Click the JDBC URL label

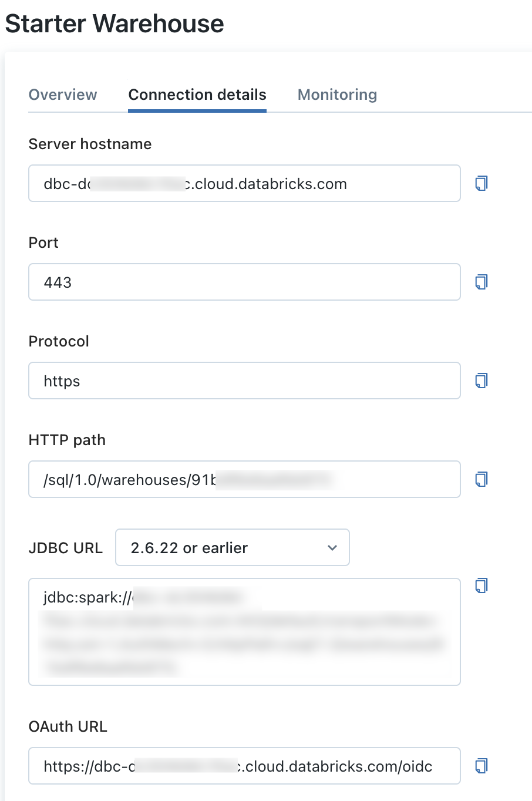66,548
